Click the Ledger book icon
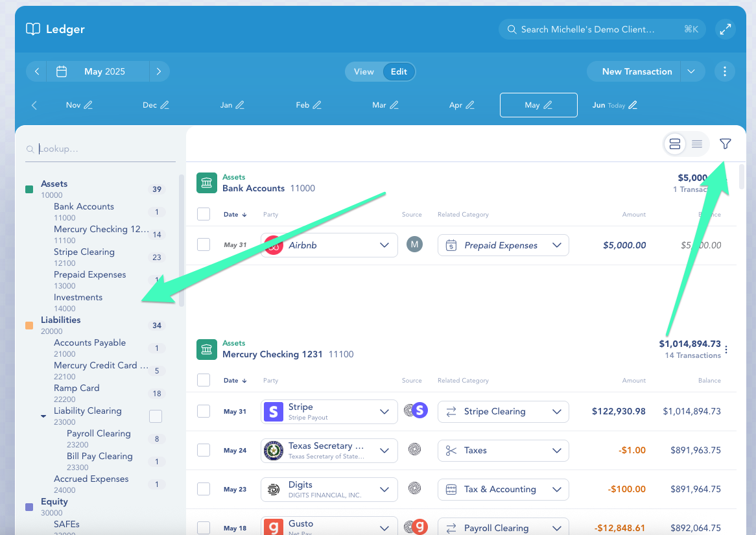 [33, 29]
